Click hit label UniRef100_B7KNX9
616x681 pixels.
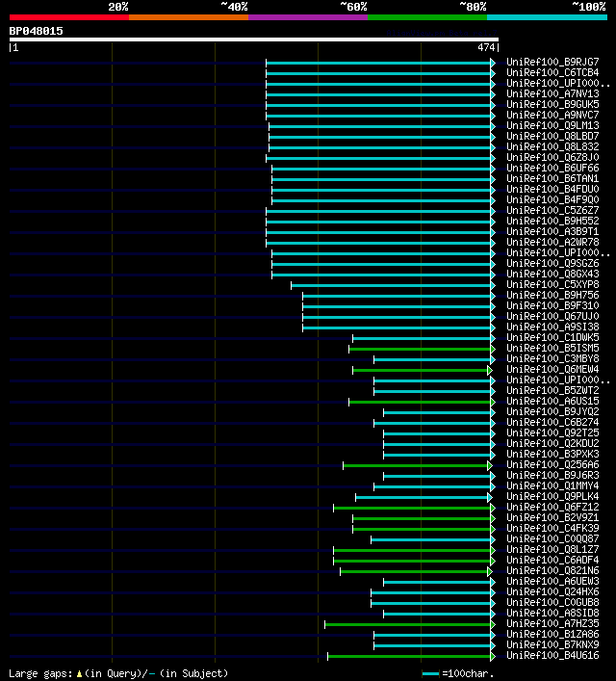(x=552, y=645)
